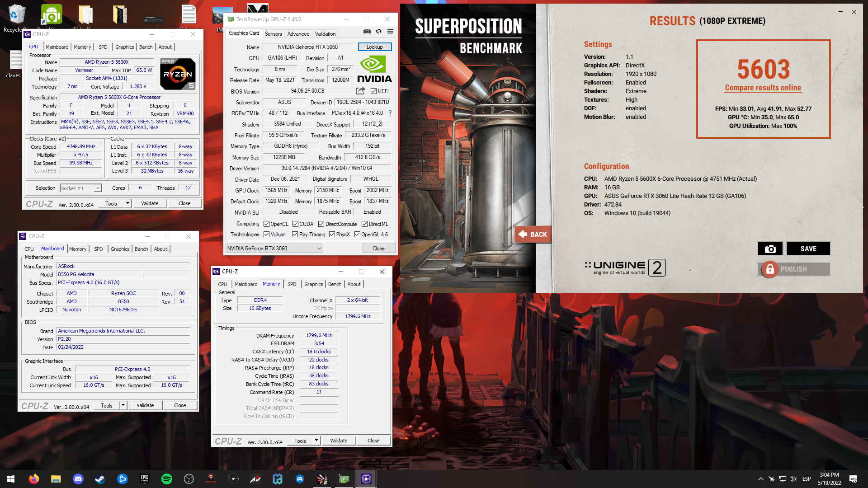
Task: Open the notification center in the system tray
Action: [853, 479]
